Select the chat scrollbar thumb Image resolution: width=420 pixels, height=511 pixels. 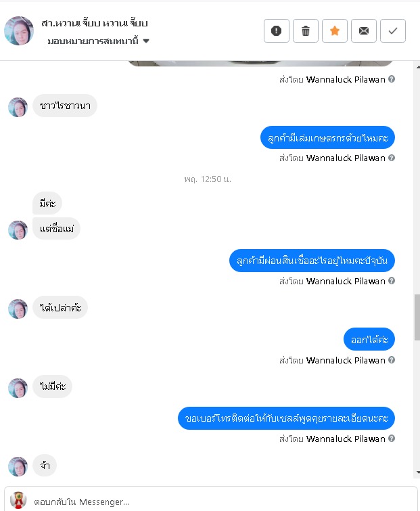(417, 317)
